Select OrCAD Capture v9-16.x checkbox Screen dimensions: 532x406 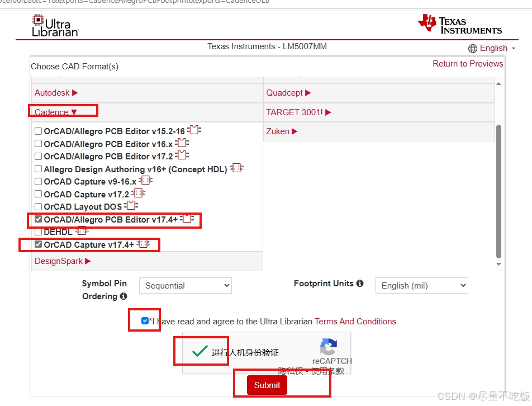[x=39, y=181]
